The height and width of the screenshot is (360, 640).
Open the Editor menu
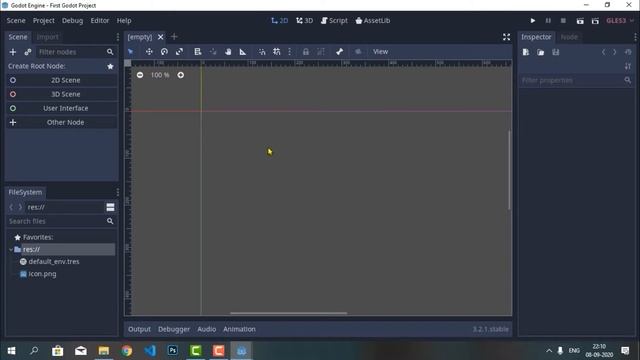(100, 20)
